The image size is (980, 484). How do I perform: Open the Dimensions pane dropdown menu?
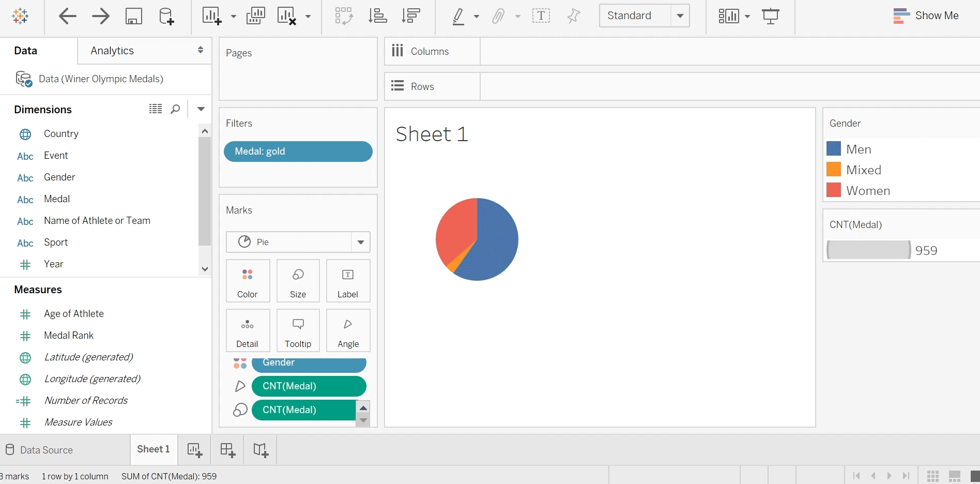click(201, 109)
